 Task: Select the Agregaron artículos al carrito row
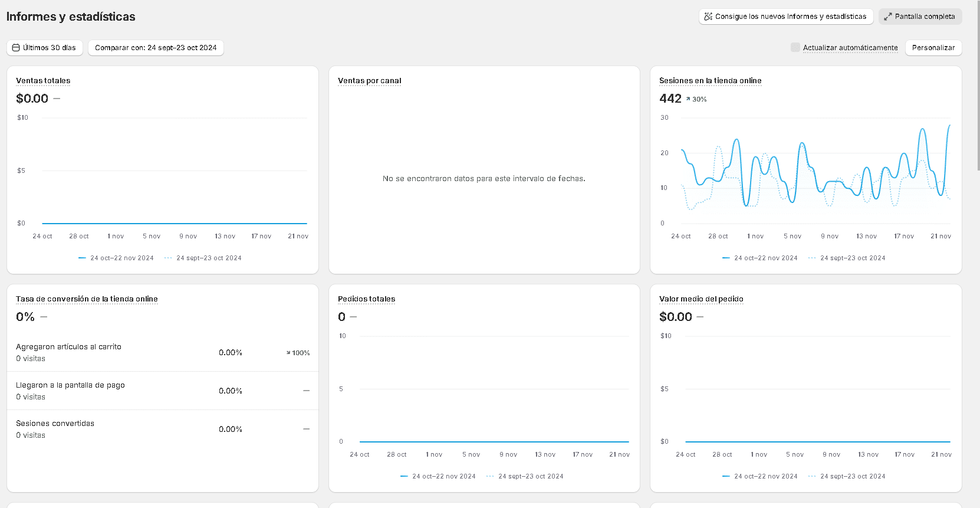coord(162,352)
